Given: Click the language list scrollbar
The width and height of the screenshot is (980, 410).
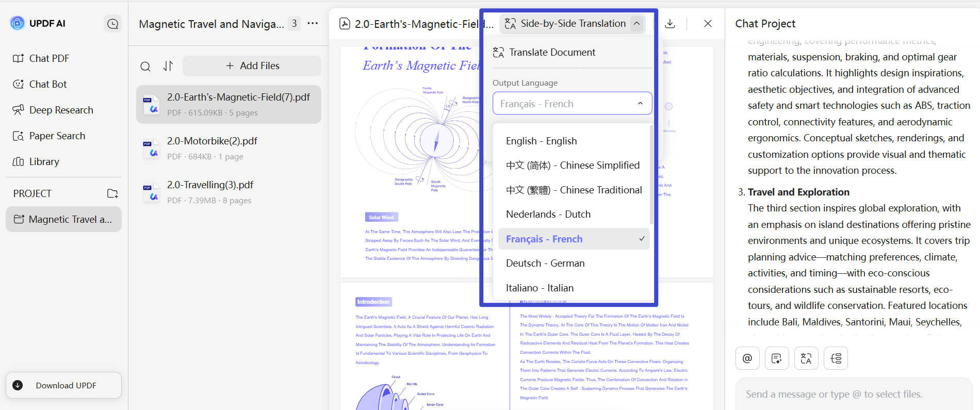Looking at the screenshot, I should click(651, 174).
